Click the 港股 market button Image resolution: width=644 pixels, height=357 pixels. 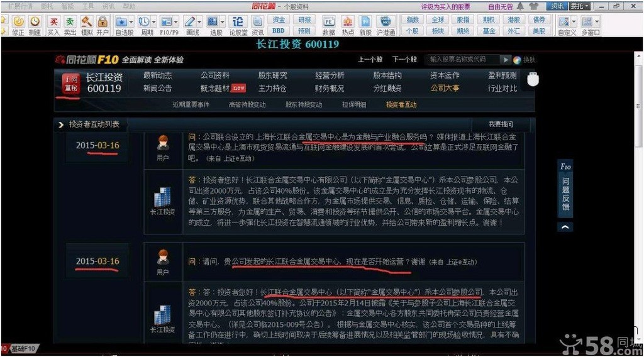513,19
